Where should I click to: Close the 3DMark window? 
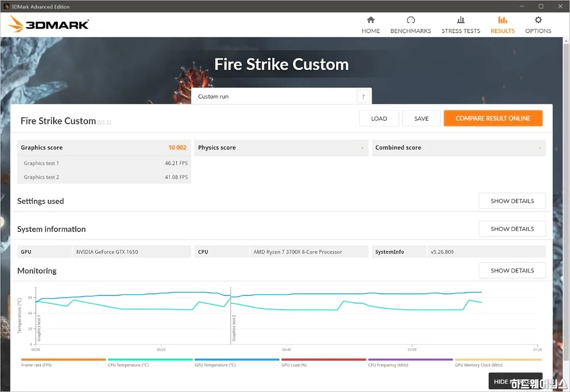pos(560,6)
